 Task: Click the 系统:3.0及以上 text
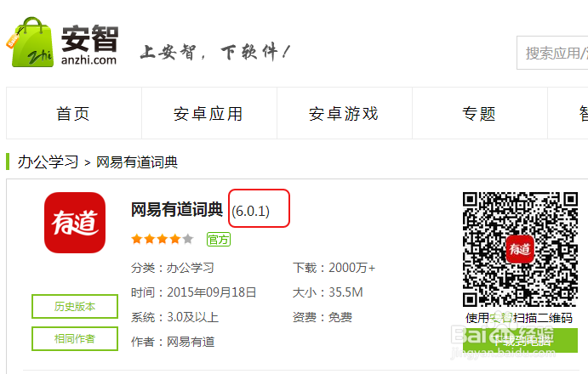[x=174, y=317]
